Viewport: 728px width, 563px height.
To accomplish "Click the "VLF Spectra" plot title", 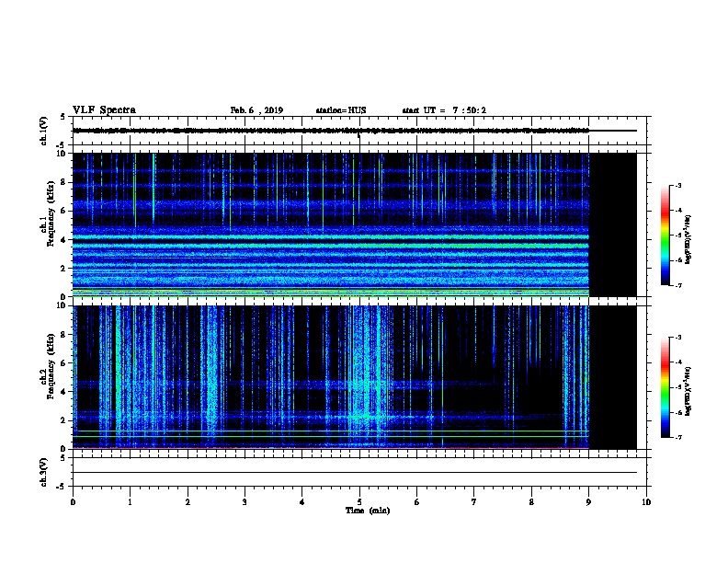I will click(105, 110).
